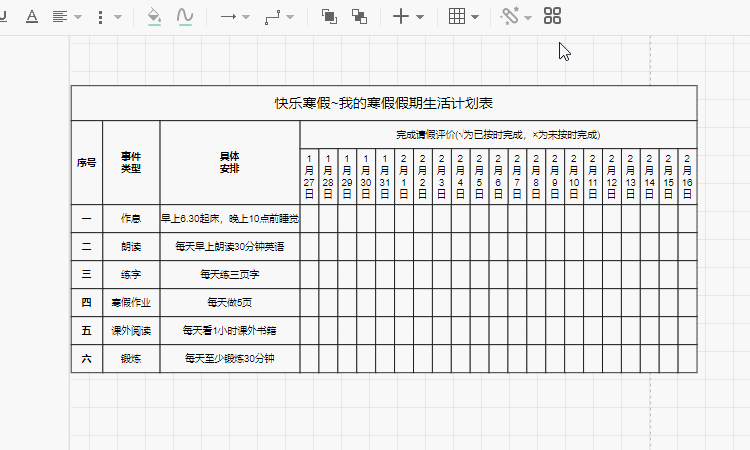
Task: Select the '每天至少锻炼30分钟' cell
Action: (x=230, y=359)
